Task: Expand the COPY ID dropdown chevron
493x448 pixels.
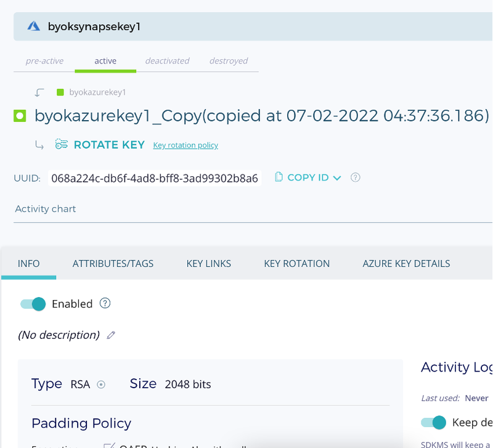Action: (x=337, y=178)
